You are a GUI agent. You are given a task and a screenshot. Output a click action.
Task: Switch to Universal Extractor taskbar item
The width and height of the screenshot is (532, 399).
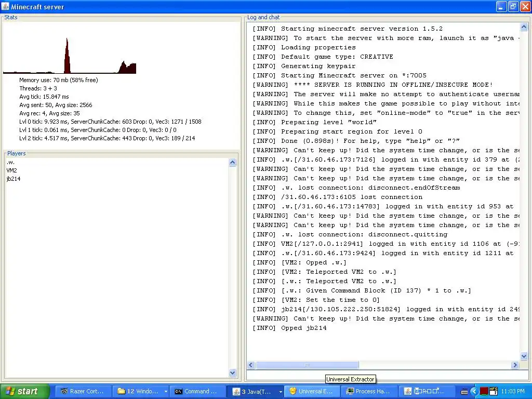click(x=312, y=391)
